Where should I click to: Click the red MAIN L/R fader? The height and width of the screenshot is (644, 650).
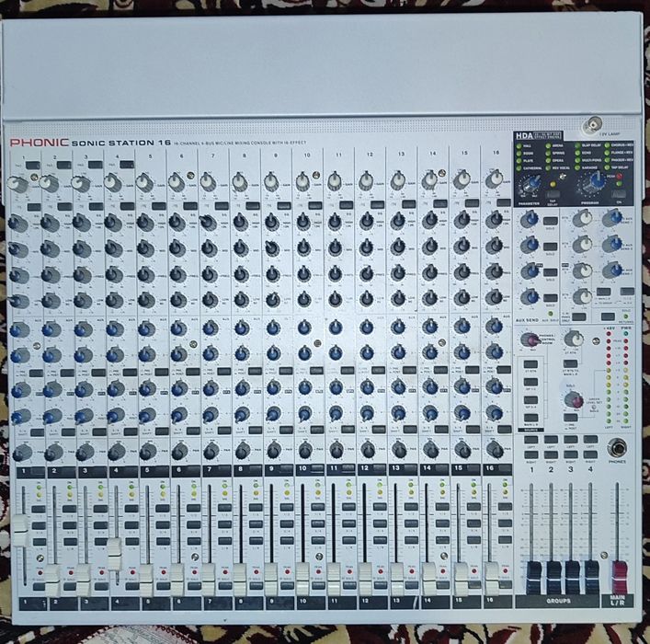click(x=621, y=577)
